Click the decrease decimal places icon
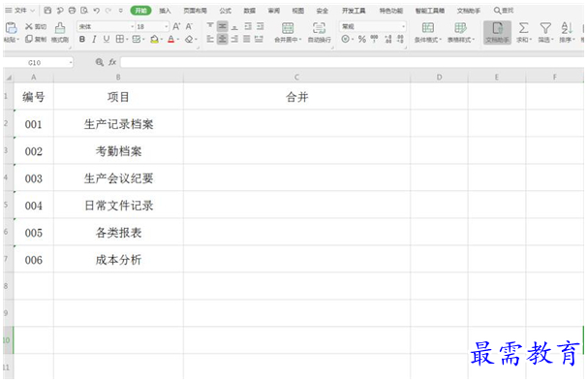This screenshot has height=384, width=588. pyautogui.click(x=400, y=39)
